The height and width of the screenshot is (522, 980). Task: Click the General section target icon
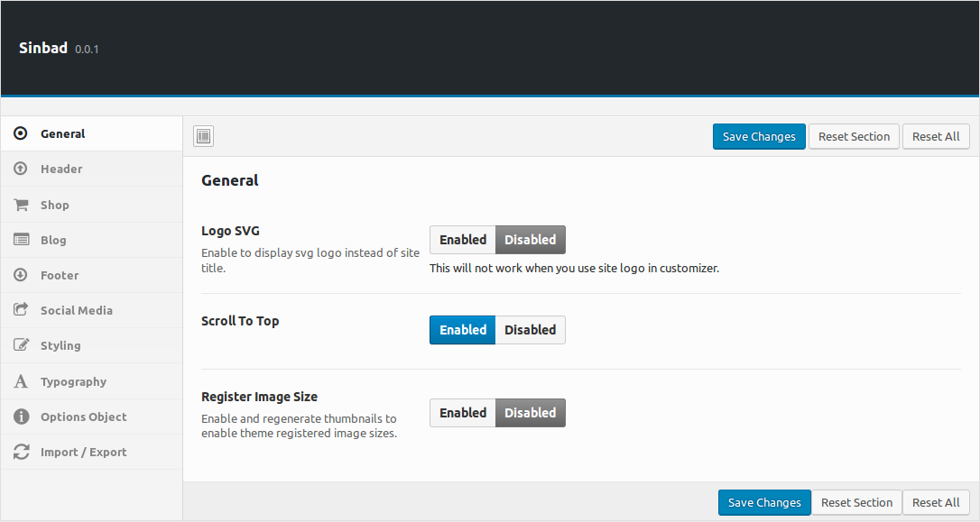tap(21, 133)
